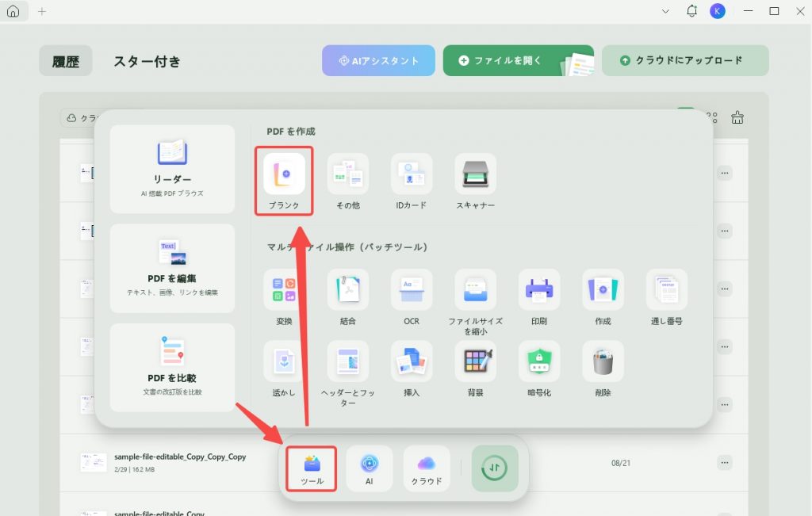Open the AIアシスタント button
The height and width of the screenshot is (516, 812).
coord(378,60)
